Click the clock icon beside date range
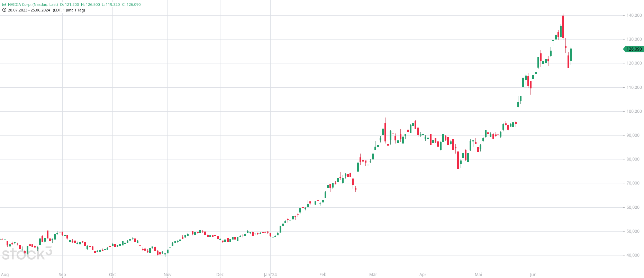 (4, 10)
